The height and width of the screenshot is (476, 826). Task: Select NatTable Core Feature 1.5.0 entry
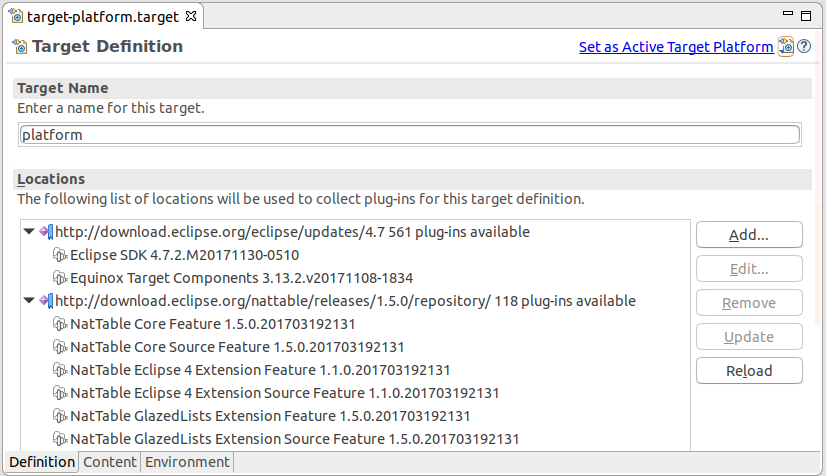[x=212, y=324]
